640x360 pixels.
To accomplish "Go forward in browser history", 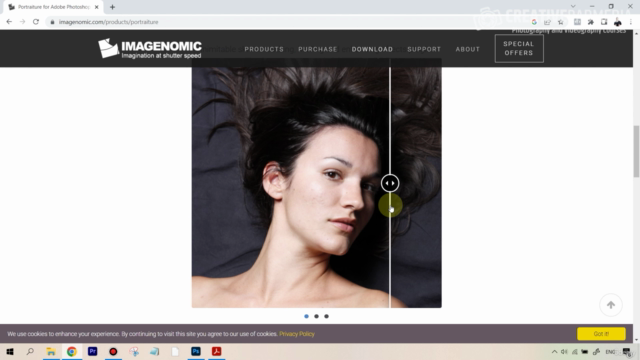I will [22, 22].
